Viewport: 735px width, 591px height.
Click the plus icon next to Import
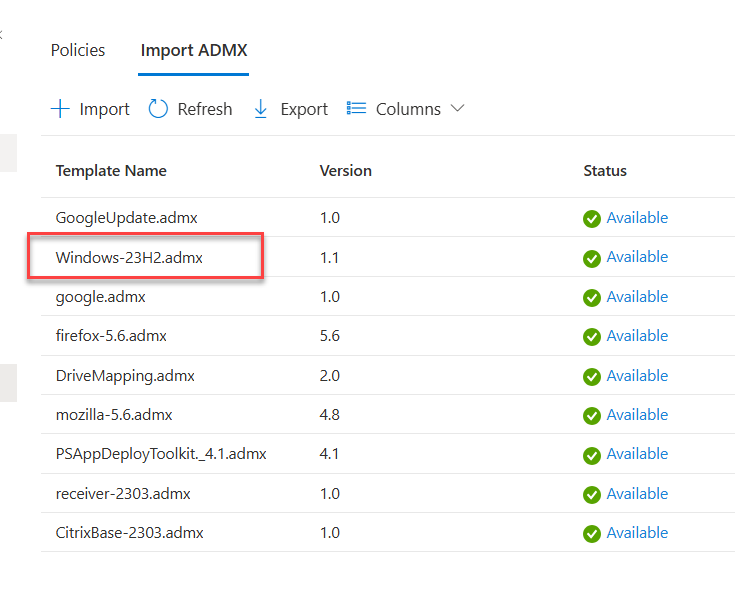pyautogui.click(x=60, y=109)
